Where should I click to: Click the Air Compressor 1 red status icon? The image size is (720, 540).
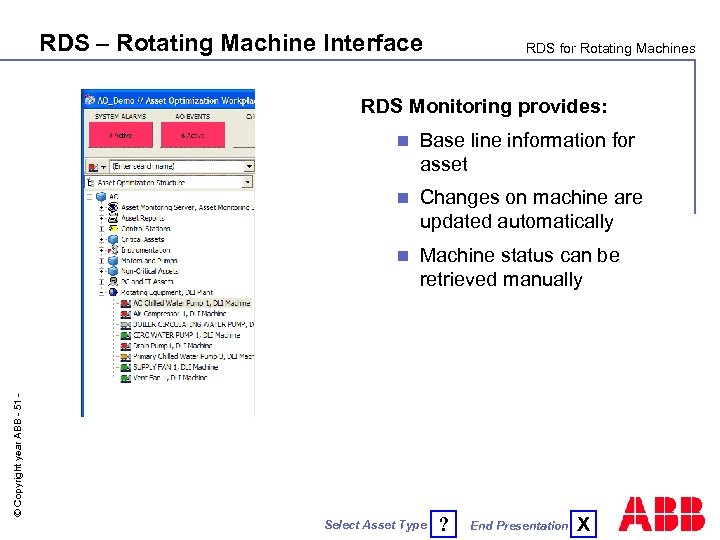point(125,314)
